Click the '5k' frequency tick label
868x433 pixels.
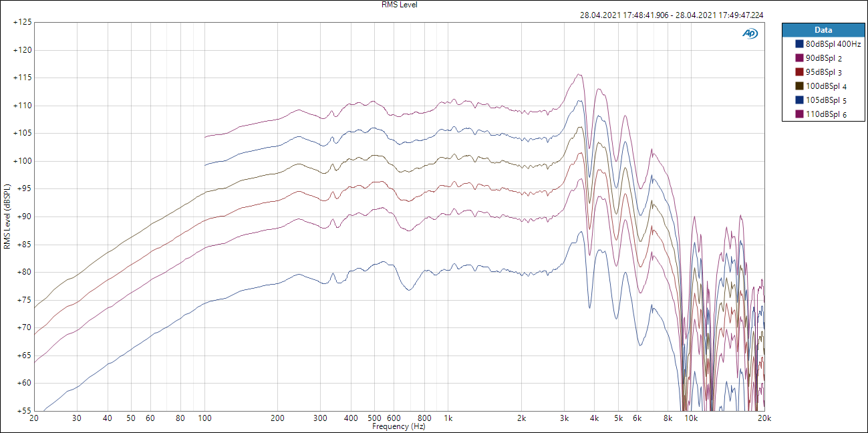pos(618,419)
